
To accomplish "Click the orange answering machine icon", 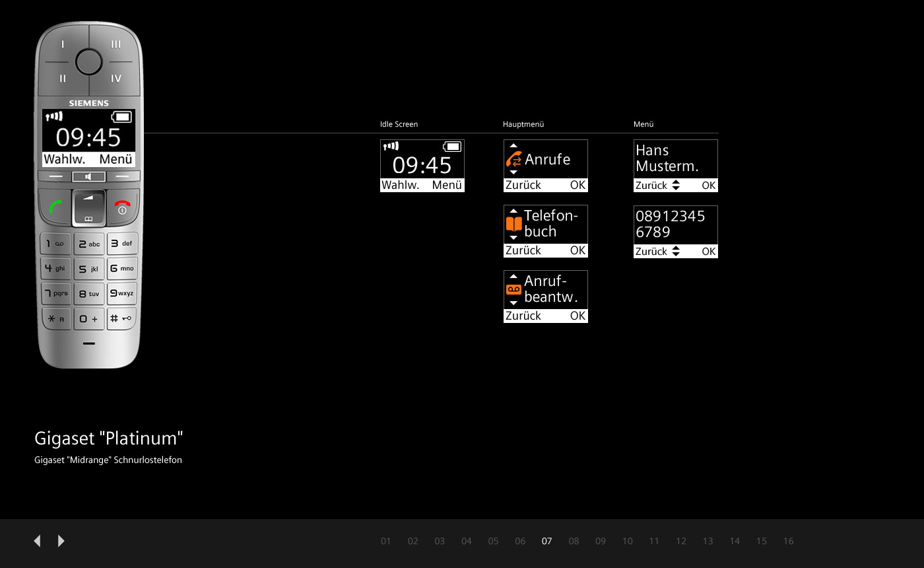I will click(x=513, y=289).
